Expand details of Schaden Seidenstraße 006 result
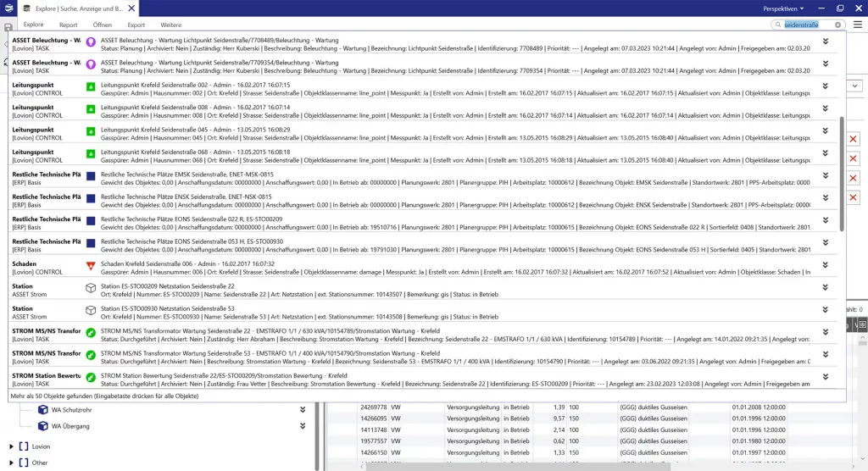The image size is (868, 471). 826,265
